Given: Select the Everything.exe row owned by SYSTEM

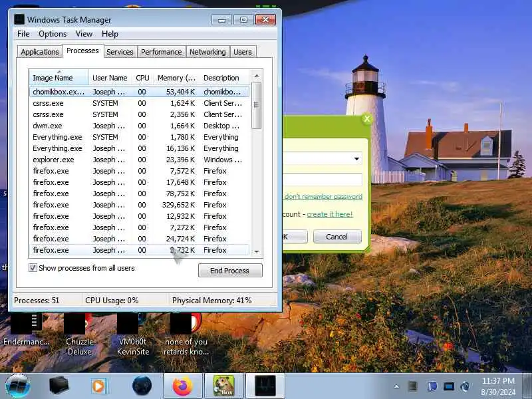Looking at the screenshot, I should [140, 137].
